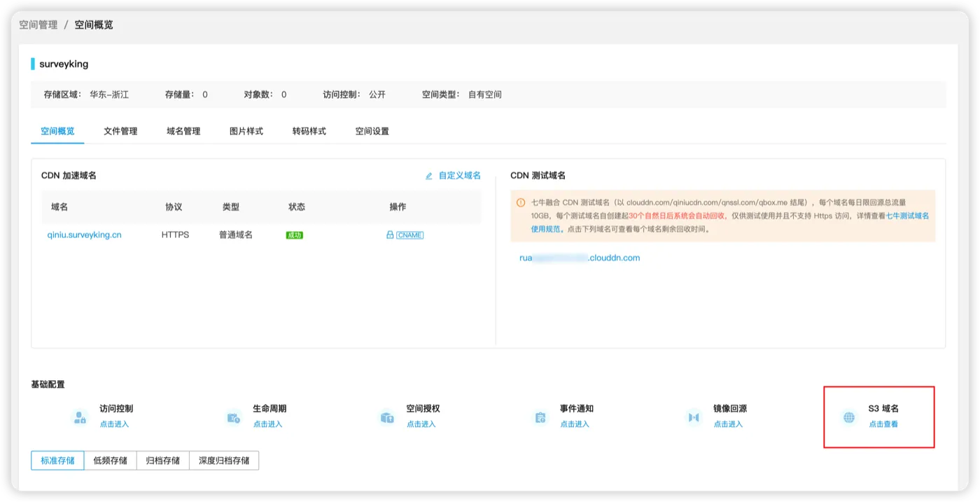Screen dimensions: 980x502
Task: Click 点击进入 under 事件通知
Action: pos(575,424)
